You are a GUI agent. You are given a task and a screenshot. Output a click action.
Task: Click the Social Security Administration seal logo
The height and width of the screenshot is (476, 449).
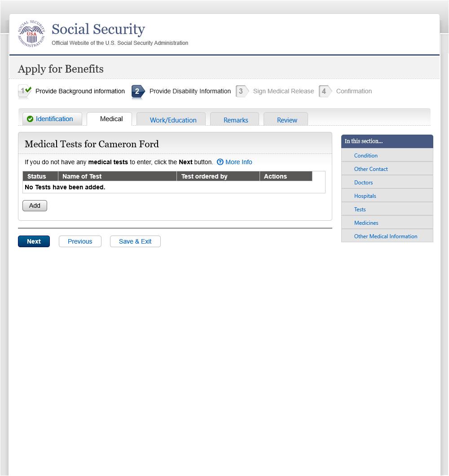[31, 34]
